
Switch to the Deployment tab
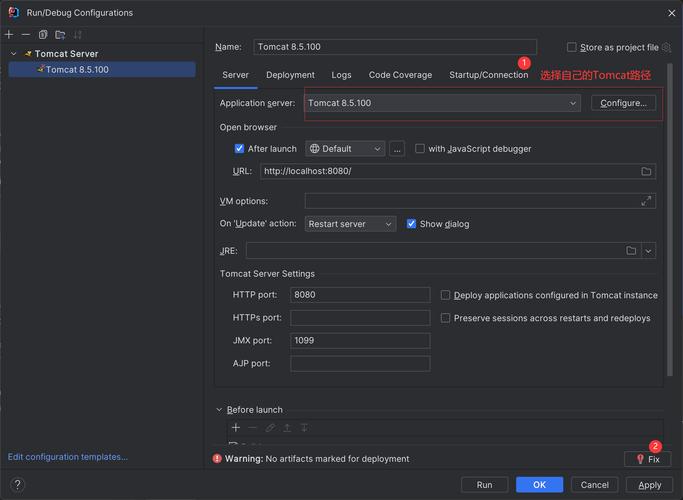[x=290, y=75]
